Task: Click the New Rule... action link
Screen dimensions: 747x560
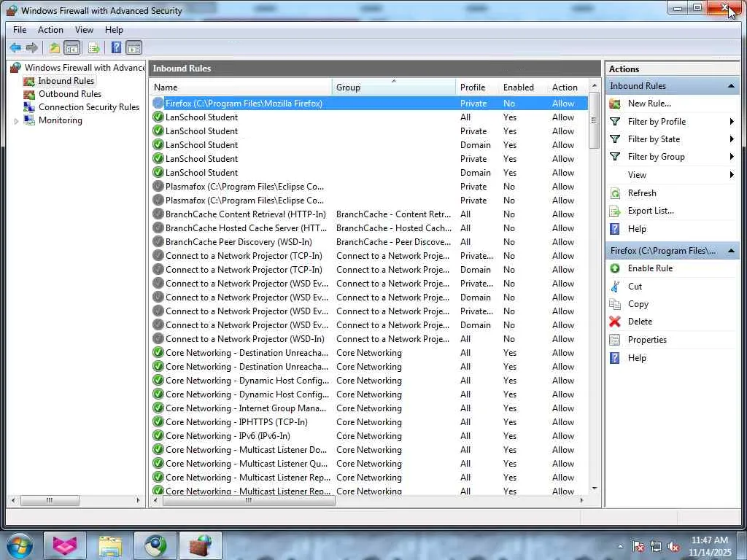Action: coord(649,104)
